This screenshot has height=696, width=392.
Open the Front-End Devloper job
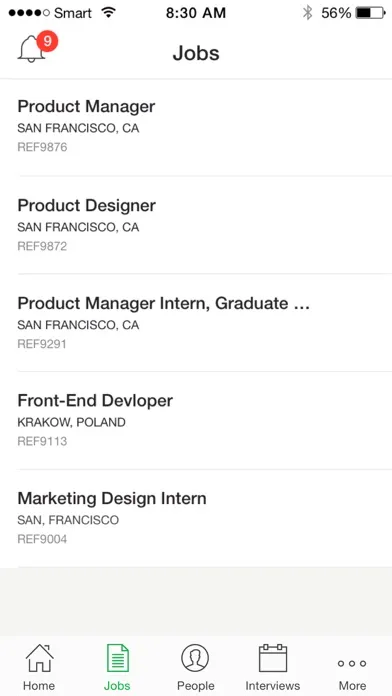point(196,420)
